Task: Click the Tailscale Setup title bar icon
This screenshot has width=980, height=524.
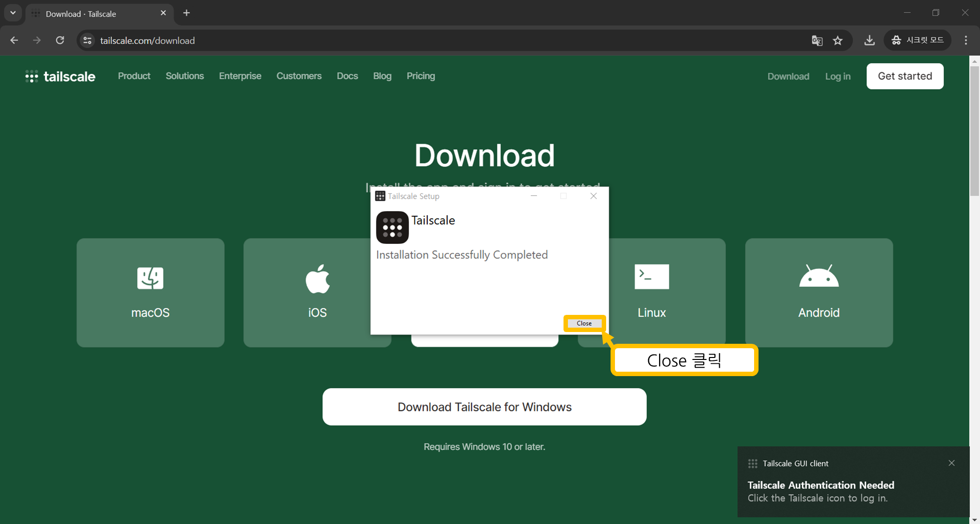Action: [380, 196]
